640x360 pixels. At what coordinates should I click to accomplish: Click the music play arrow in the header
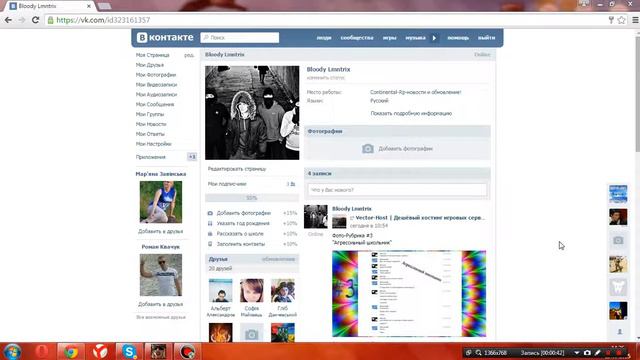coord(434,38)
